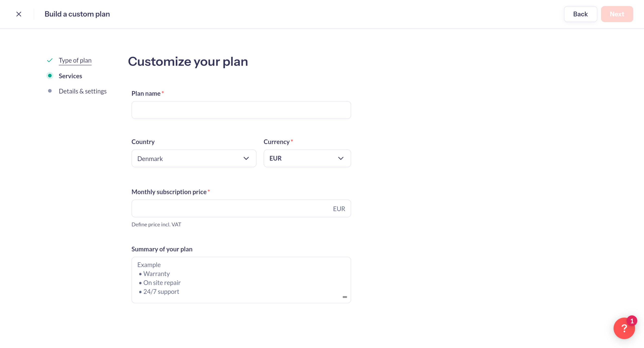This screenshot has height=348, width=644.
Task: Click the notification badge on help bubble
Action: point(632,321)
